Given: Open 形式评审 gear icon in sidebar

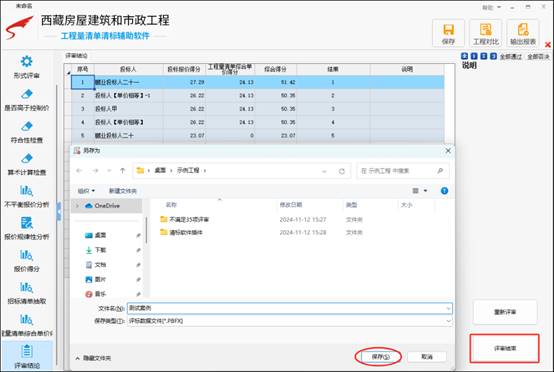Looking at the screenshot, I should click(26, 61).
